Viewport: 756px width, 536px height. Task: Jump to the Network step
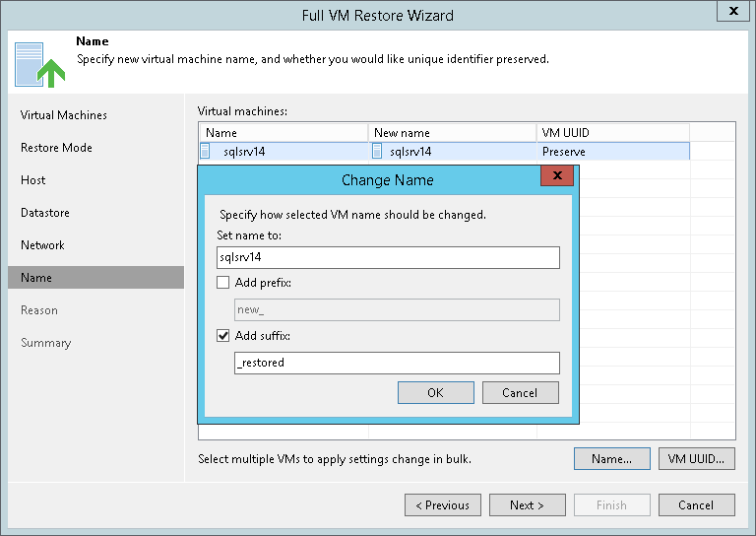42,245
